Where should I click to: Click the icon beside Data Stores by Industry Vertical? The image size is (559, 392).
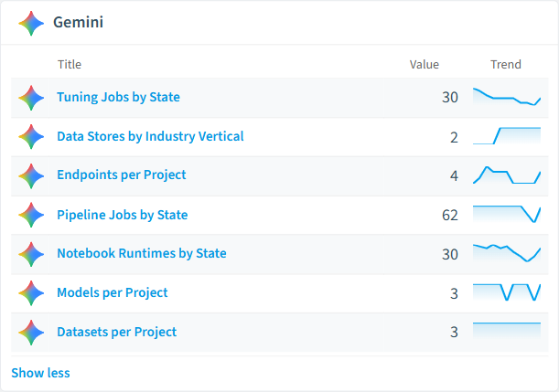(31, 137)
